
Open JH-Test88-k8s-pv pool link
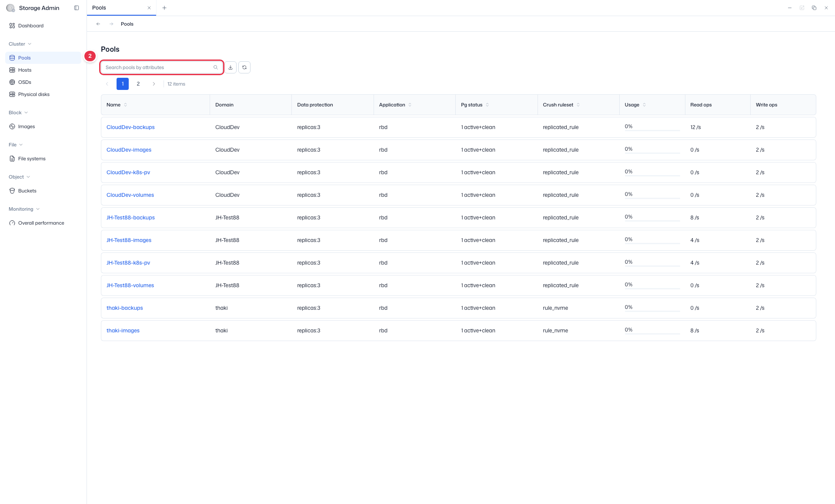pos(128,263)
